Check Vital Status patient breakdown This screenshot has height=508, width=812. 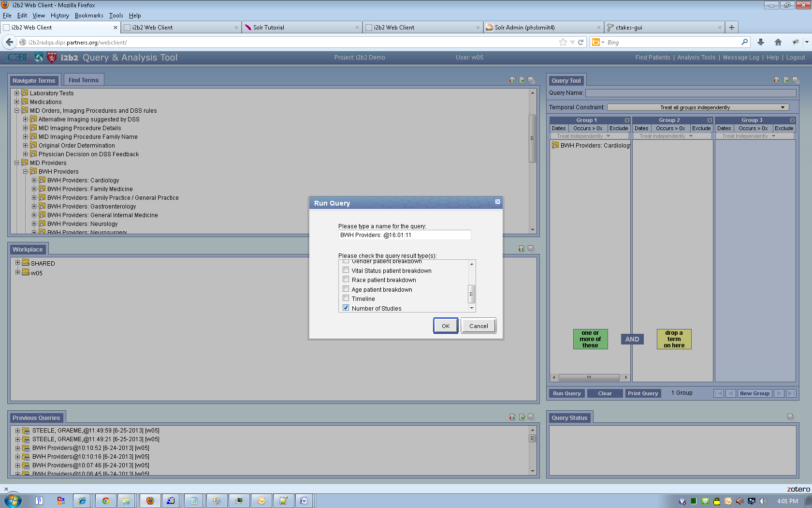(x=346, y=270)
